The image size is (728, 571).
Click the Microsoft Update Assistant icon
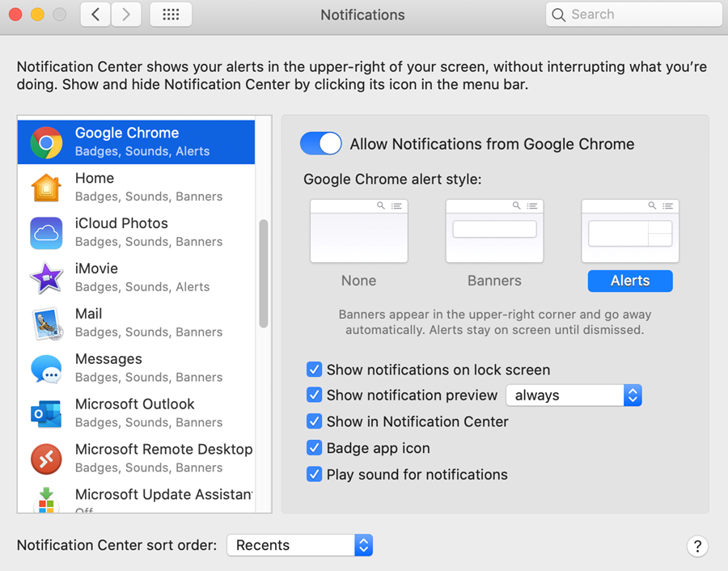pyautogui.click(x=46, y=501)
